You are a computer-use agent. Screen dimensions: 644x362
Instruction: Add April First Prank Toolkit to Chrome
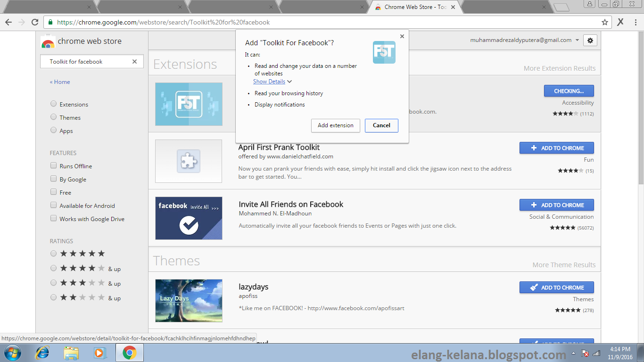click(x=557, y=148)
